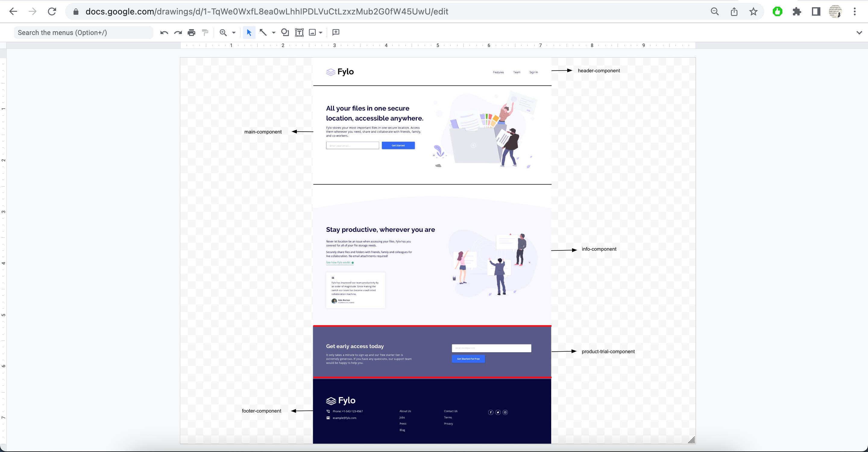
Task: Click the Search the menus field
Action: tap(83, 33)
